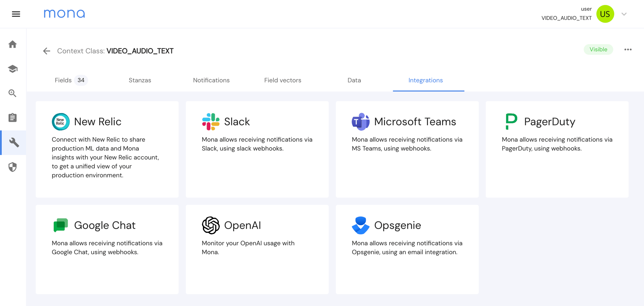Click 'Opsgenie, using an email integration' description

(407, 248)
